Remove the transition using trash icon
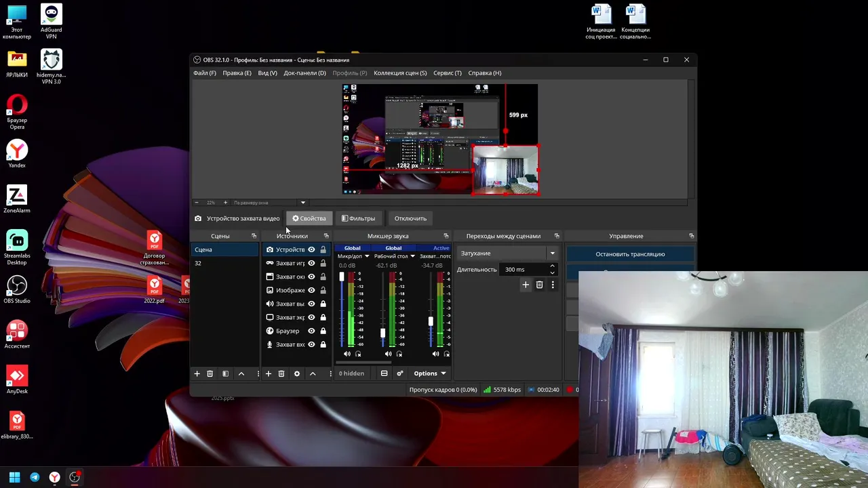The width and height of the screenshot is (868, 488). (x=540, y=285)
